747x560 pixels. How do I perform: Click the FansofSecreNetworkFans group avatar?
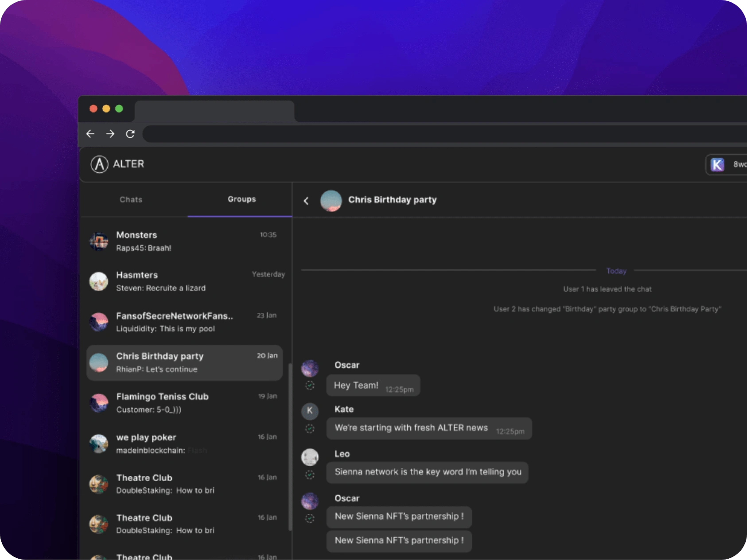99,322
